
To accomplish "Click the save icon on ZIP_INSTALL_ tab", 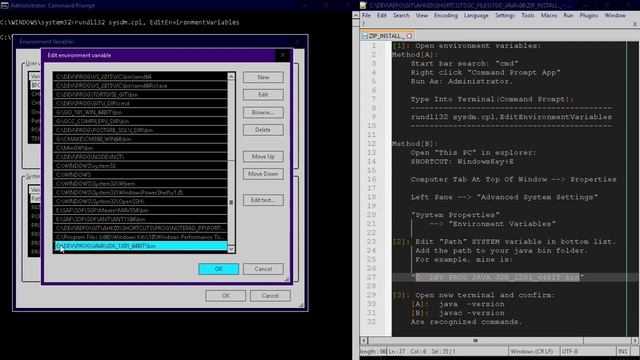I will coord(365,36).
